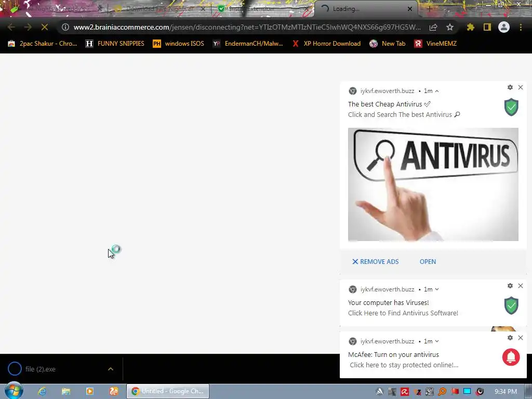Open the orange UC Browser taskbar icon
Viewport: 532px width, 399px height.
click(114, 391)
